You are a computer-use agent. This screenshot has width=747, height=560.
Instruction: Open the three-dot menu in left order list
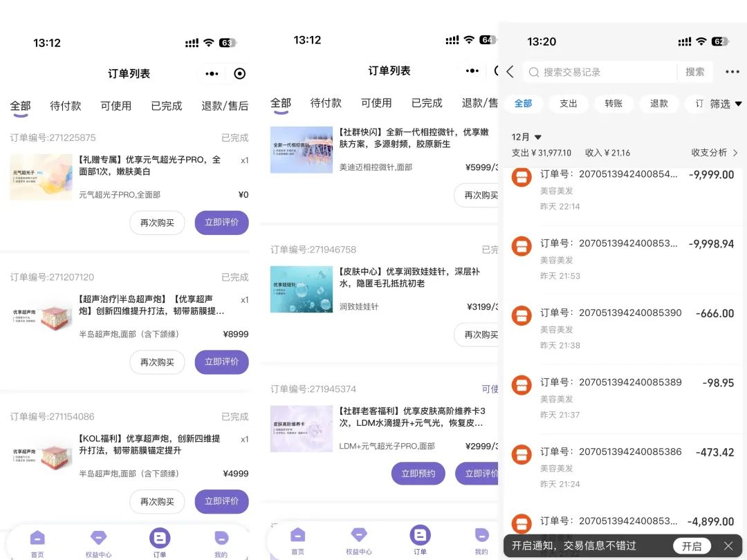tap(212, 73)
